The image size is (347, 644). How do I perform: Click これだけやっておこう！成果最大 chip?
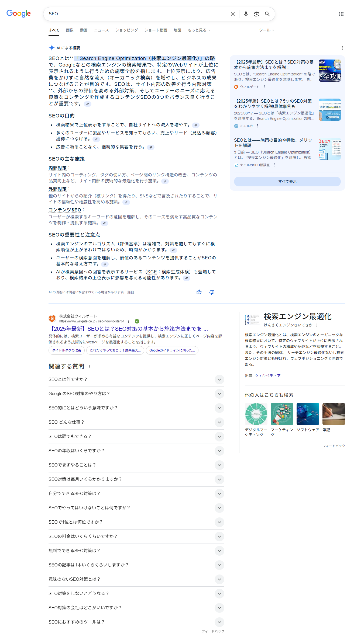click(115, 350)
